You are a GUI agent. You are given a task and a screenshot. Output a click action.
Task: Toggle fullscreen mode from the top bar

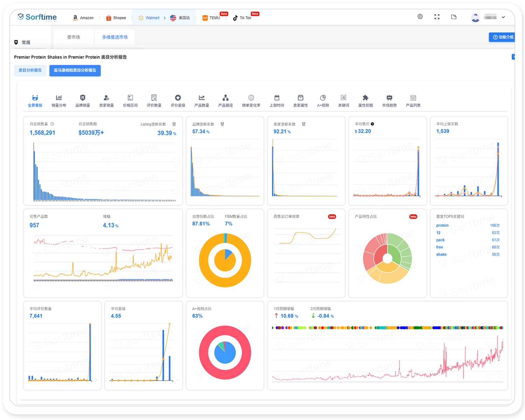pyautogui.click(x=437, y=17)
